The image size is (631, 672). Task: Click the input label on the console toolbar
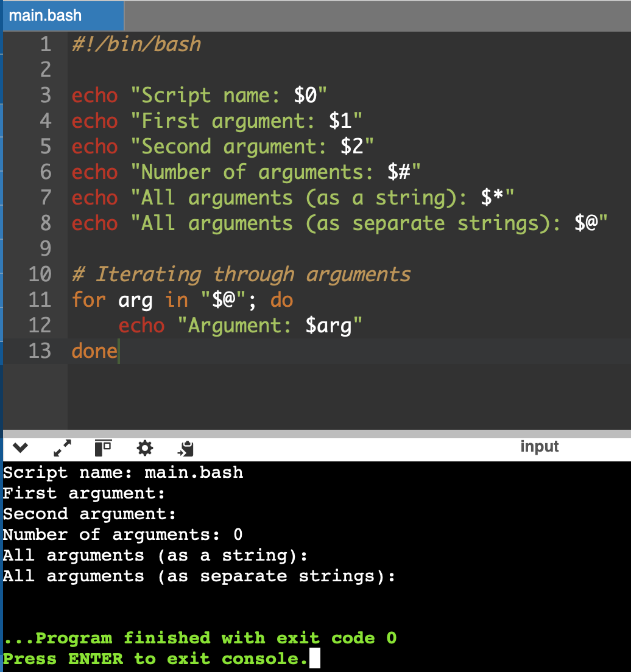click(x=540, y=446)
